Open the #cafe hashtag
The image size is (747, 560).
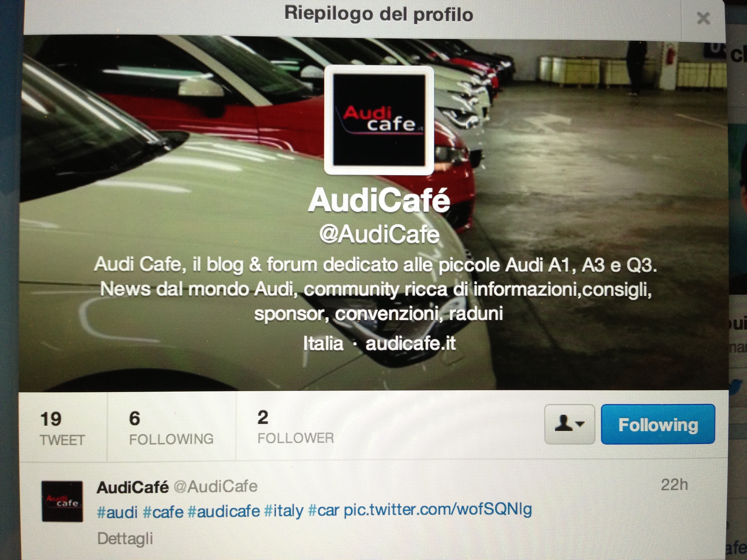(163, 511)
